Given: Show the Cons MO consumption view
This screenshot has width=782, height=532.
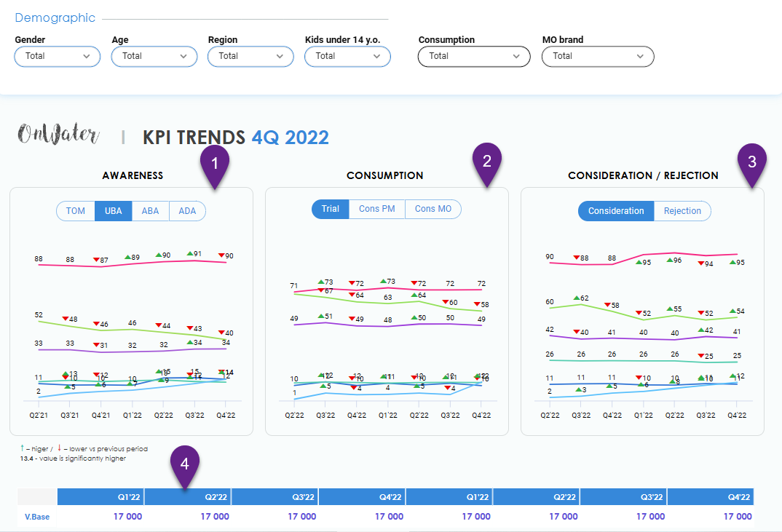Looking at the screenshot, I should pyautogui.click(x=433, y=209).
